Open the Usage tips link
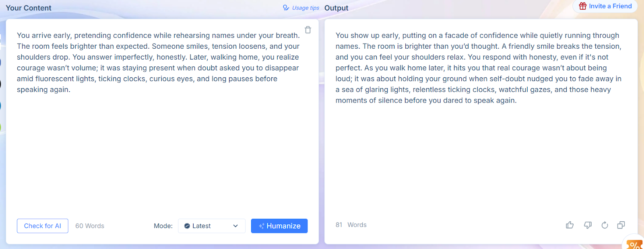The width and height of the screenshot is (644, 249). [x=305, y=8]
